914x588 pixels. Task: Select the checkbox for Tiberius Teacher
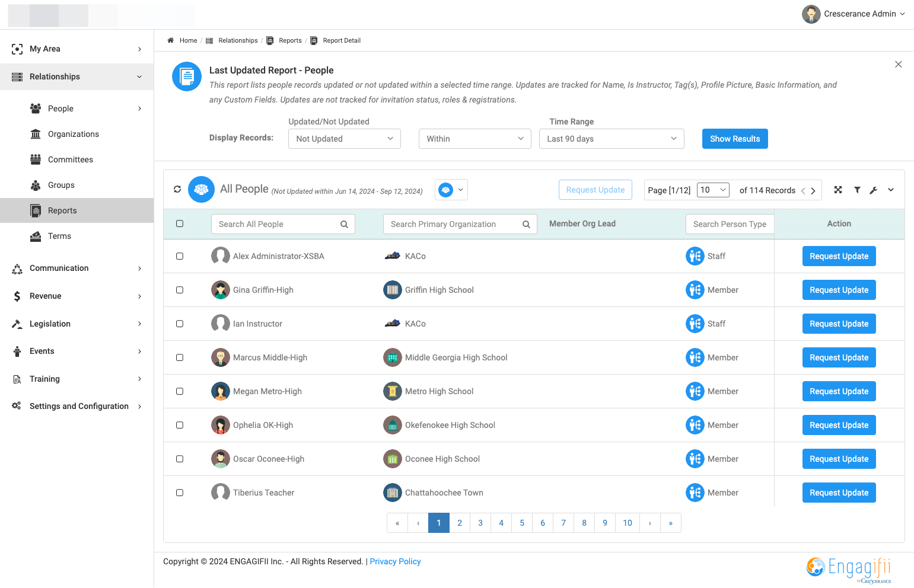180,493
